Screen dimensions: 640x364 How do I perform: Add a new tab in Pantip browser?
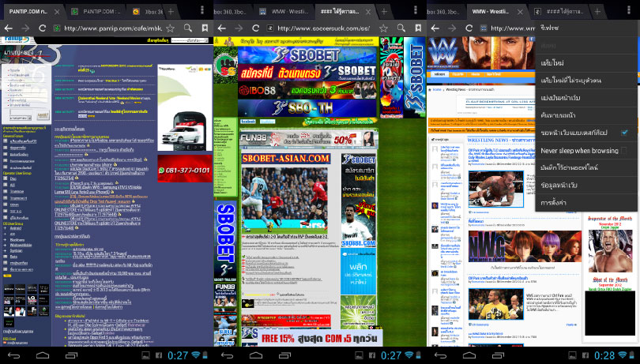click(x=171, y=11)
